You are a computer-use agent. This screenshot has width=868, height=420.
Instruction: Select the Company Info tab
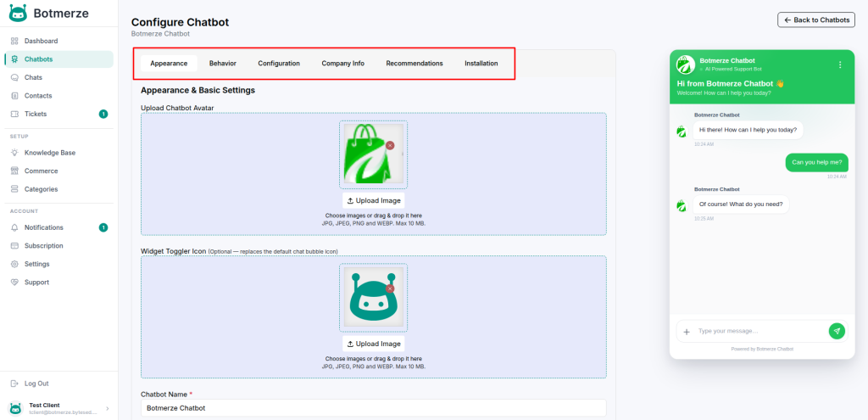(x=342, y=64)
